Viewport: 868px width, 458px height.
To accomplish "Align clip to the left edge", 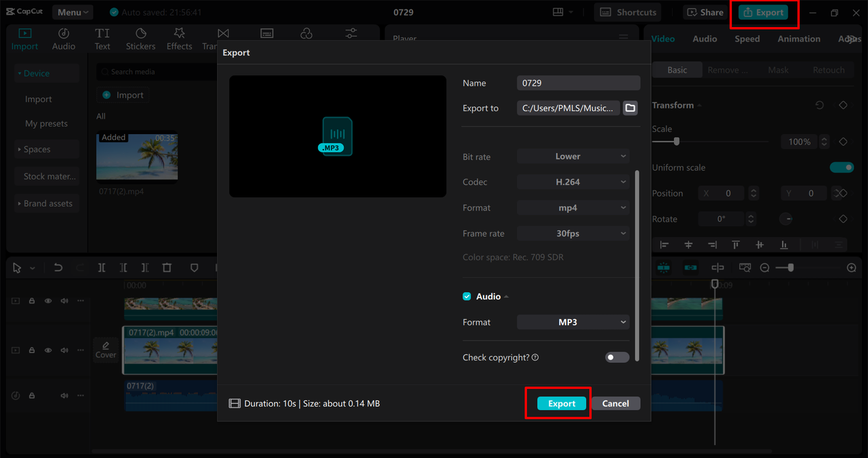I will click(665, 245).
